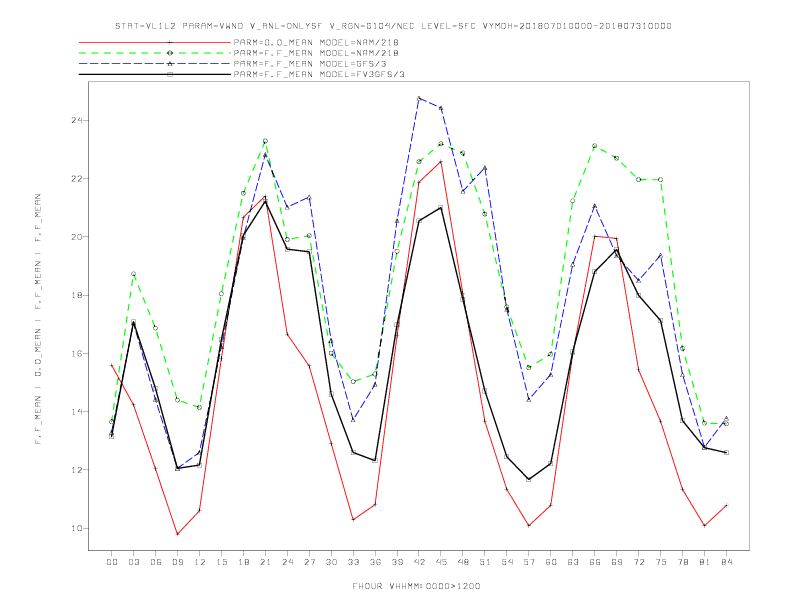Click the x-axis title FHOUR VHHMM=0000>1200
Viewport: 792px width, 612px height.
coord(416,586)
